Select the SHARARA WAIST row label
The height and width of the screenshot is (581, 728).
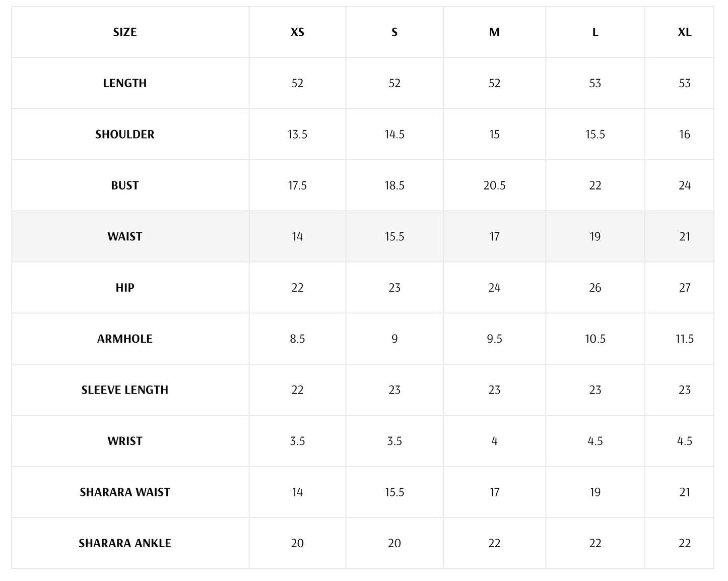124,492
